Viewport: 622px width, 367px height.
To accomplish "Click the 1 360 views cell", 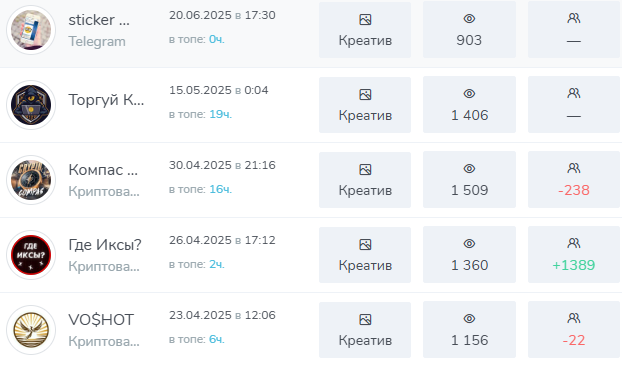I will pos(469,255).
